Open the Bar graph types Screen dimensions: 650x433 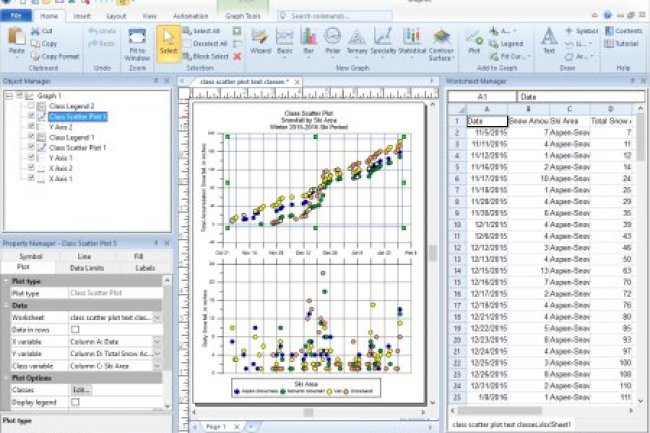point(308,41)
